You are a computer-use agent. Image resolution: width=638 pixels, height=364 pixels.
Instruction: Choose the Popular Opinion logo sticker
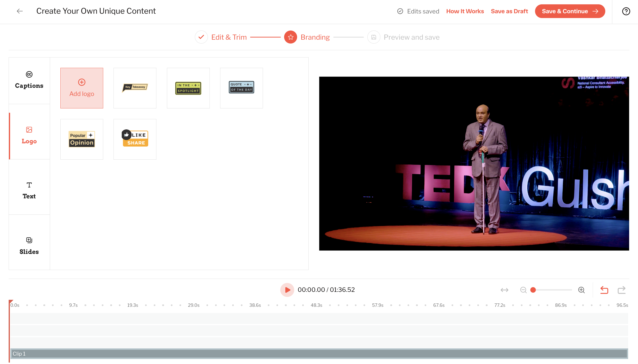point(82,139)
